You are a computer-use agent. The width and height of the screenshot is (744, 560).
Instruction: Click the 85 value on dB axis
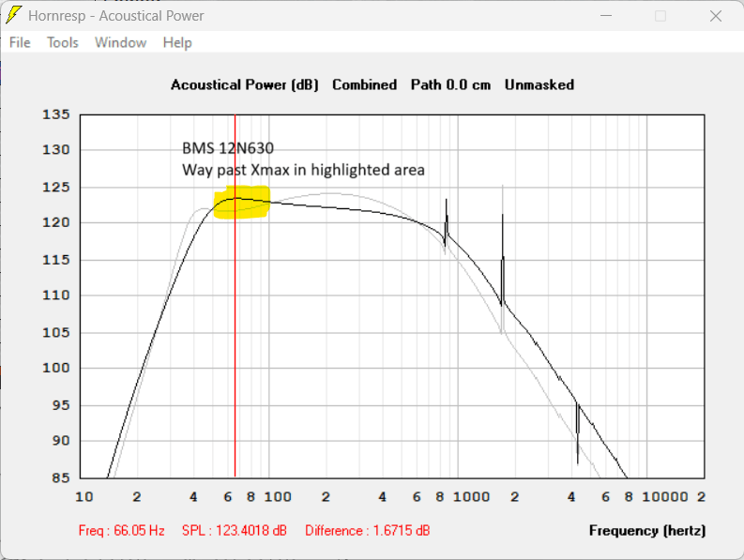pyautogui.click(x=61, y=477)
